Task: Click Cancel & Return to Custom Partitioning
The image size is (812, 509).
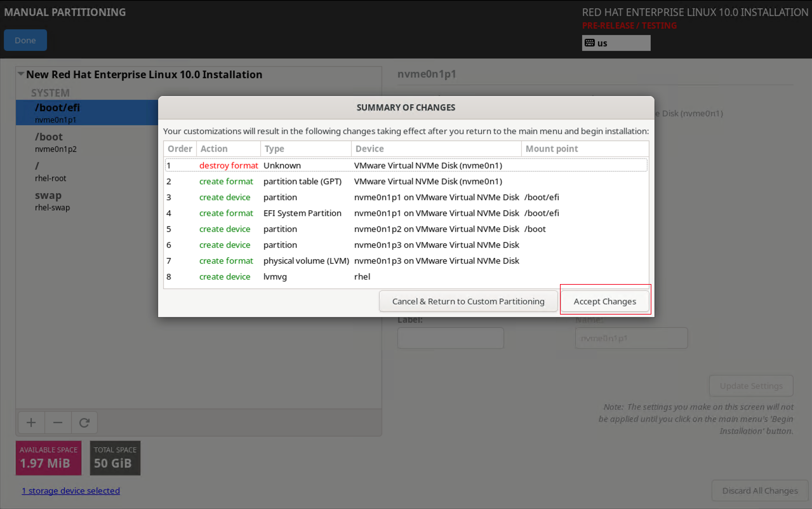Action: click(468, 301)
